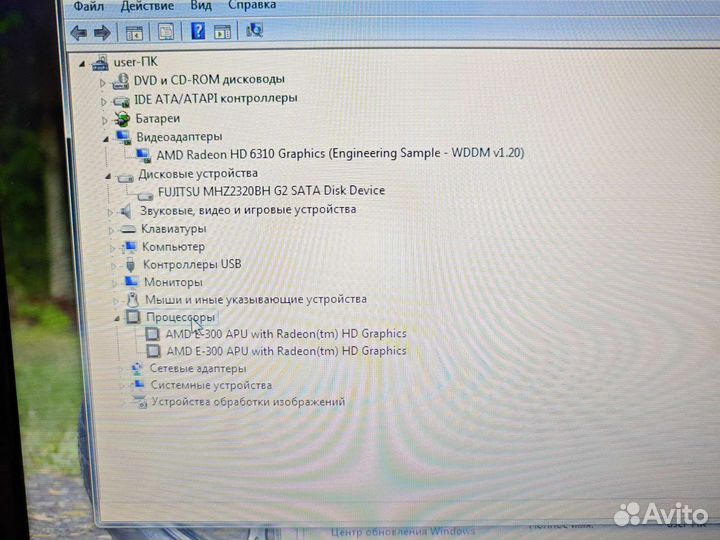720x540 pixels.
Task: Click the IDE ATA/ATAPI controller icon
Action: coord(121,101)
